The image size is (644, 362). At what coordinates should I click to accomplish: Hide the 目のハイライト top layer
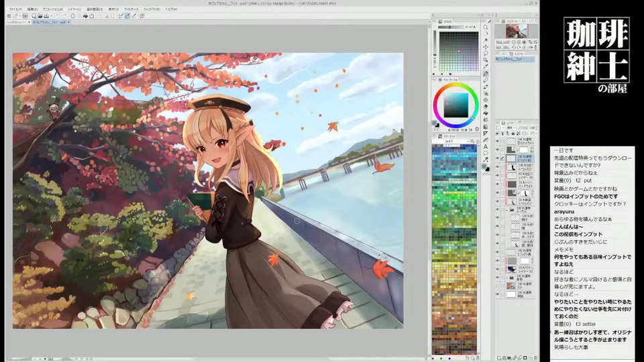pyautogui.click(x=497, y=141)
